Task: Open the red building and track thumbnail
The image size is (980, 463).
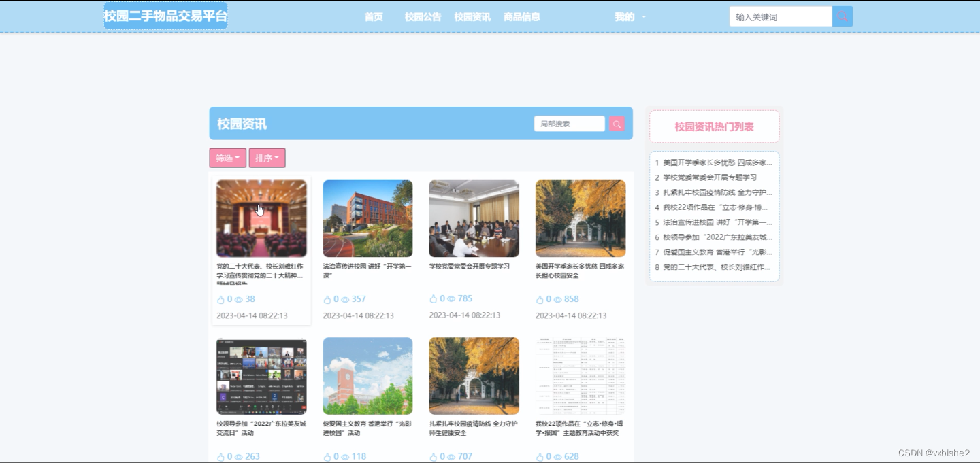Action: pyautogui.click(x=367, y=218)
